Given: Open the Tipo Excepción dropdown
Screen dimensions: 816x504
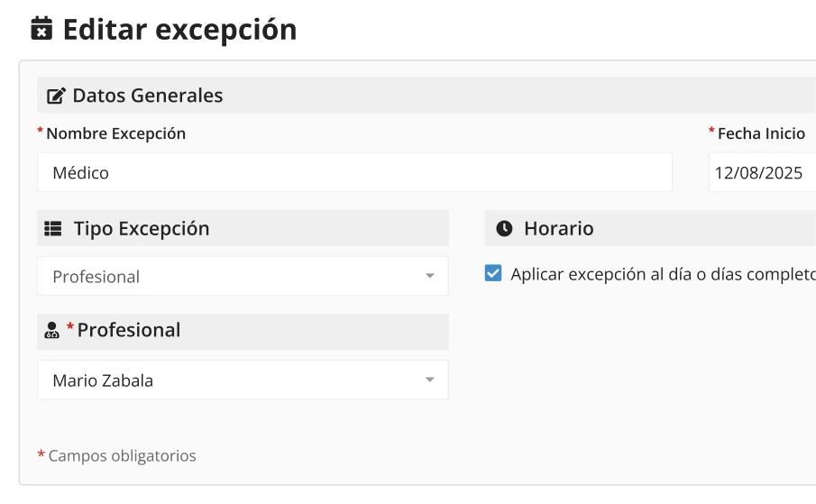Looking at the screenshot, I should click(x=242, y=277).
